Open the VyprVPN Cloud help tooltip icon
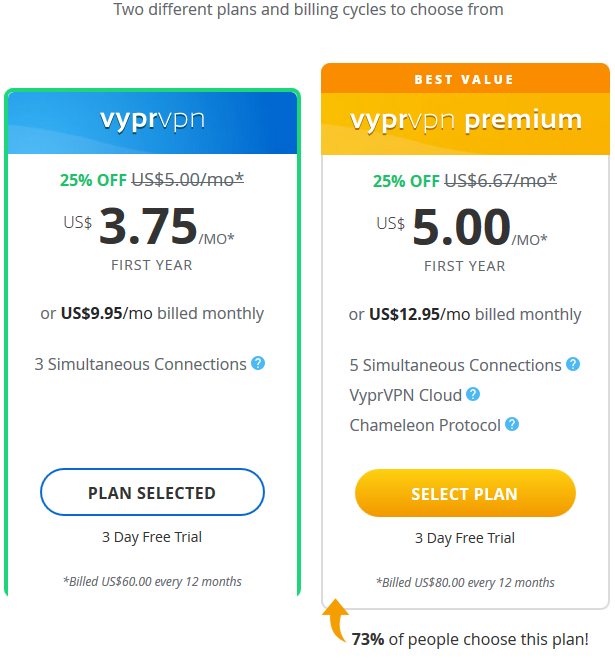This screenshot has width=615, height=658. click(473, 394)
